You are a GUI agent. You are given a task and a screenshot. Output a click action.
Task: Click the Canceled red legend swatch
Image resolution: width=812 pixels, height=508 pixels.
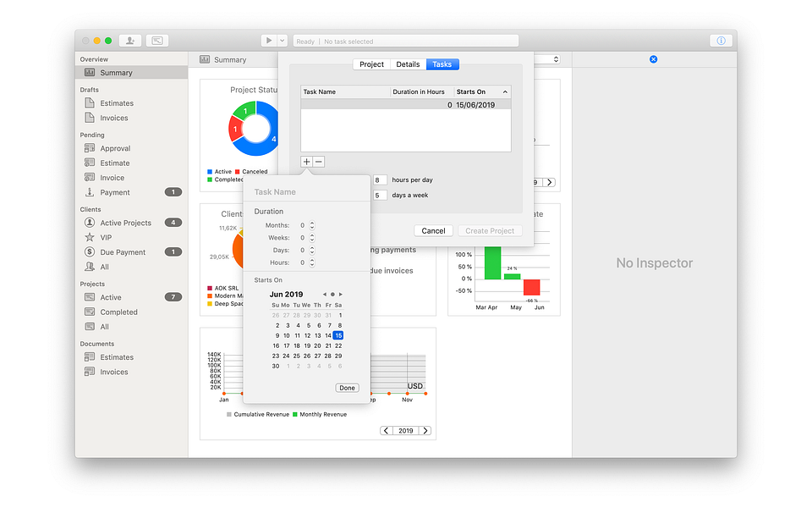[237, 172]
